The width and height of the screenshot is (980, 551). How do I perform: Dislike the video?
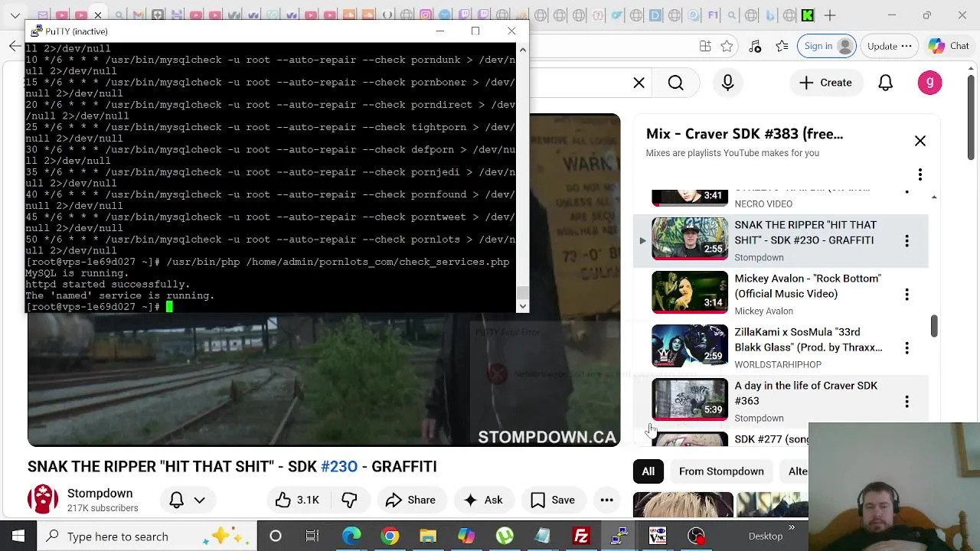pyautogui.click(x=349, y=500)
